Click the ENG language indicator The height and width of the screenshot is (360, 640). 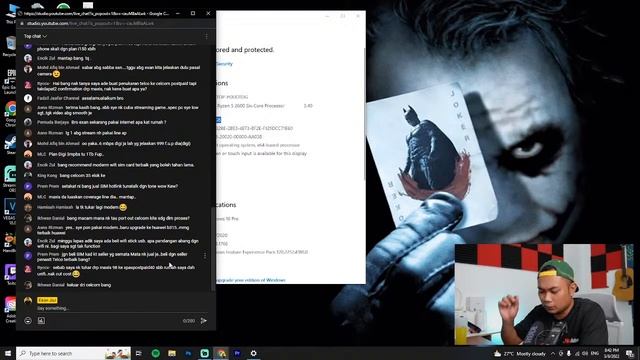coord(595,353)
